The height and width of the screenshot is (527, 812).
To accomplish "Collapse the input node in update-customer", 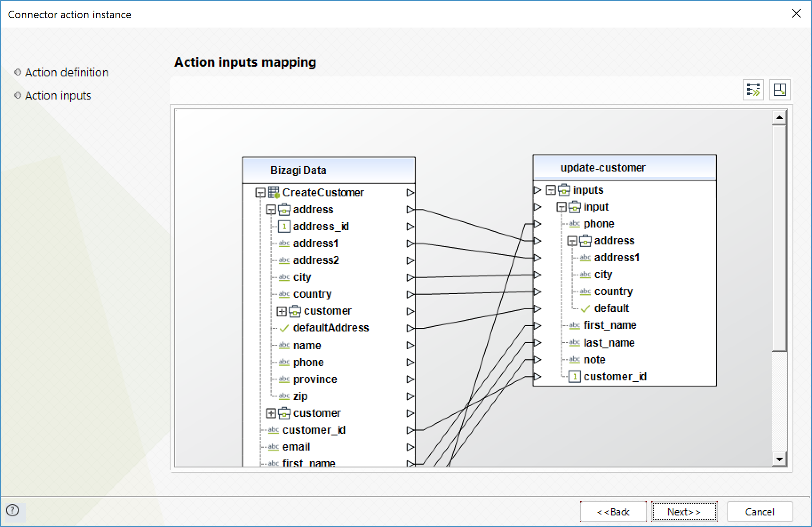I will pyautogui.click(x=561, y=207).
